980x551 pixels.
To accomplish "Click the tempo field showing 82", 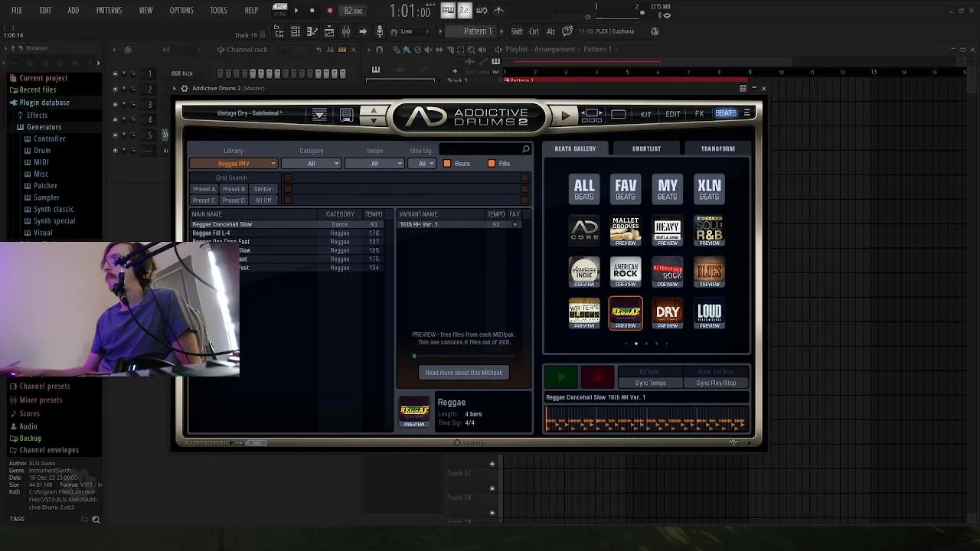I will pyautogui.click(x=353, y=11).
